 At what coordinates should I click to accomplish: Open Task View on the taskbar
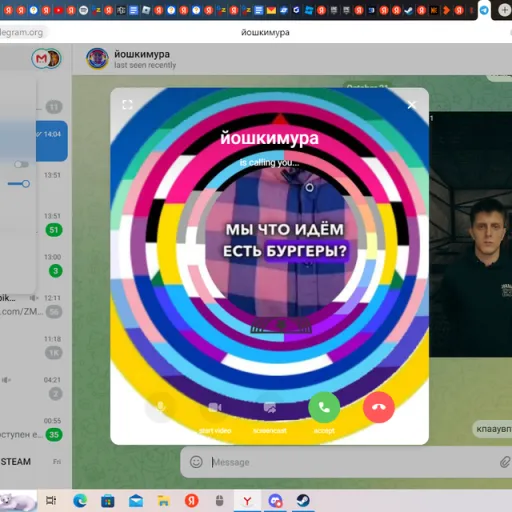point(51,500)
